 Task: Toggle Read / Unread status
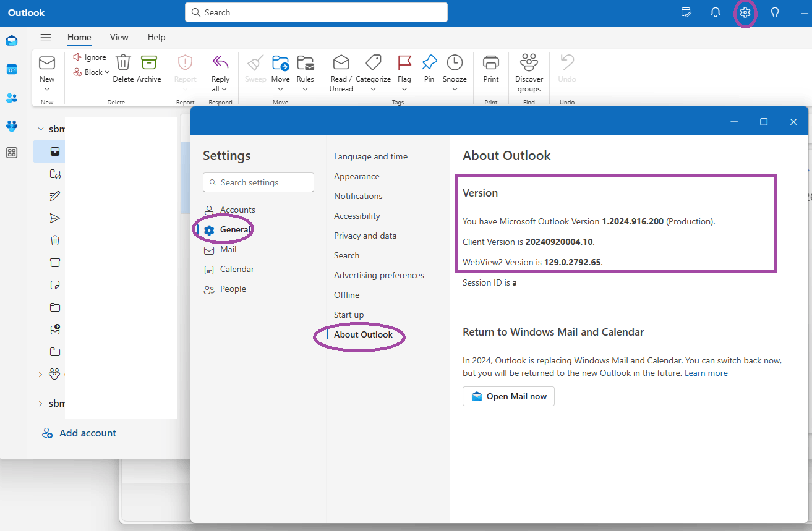[x=341, y=73]
